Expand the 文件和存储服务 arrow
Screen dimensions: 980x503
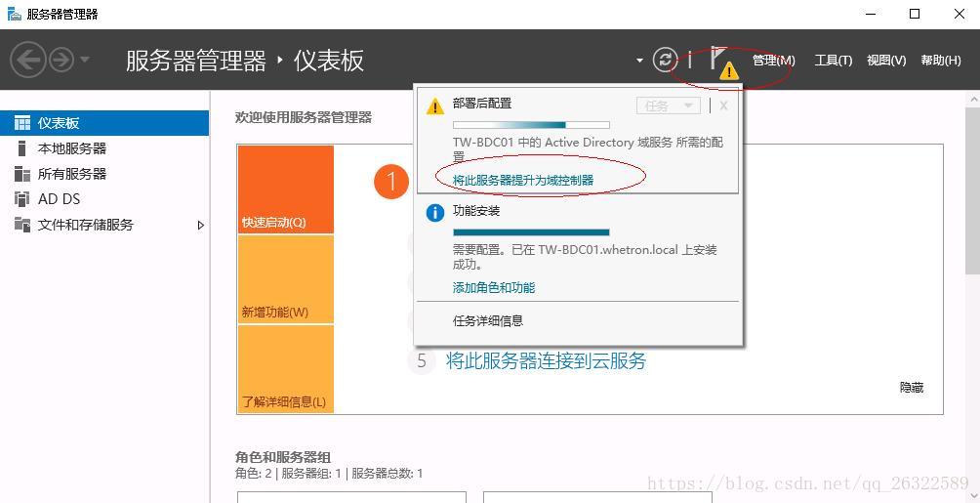click(201, 226)
